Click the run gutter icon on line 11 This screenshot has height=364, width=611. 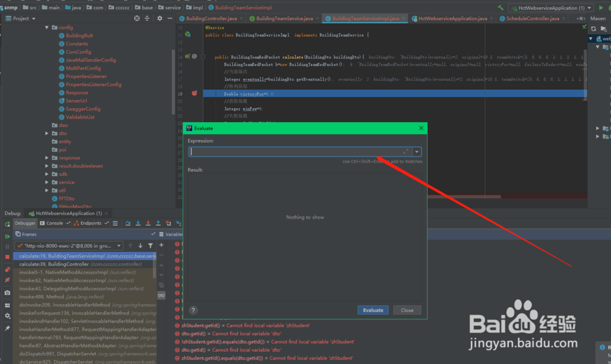pos(188,34)
